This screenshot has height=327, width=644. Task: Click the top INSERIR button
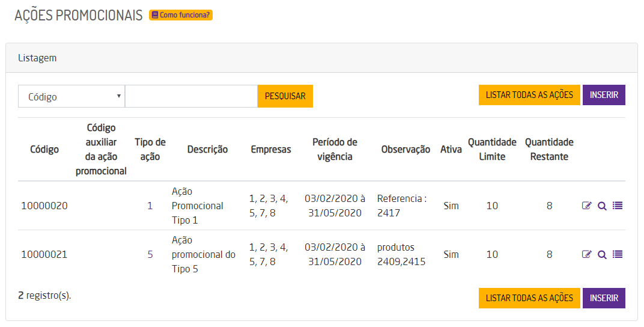[604, 95]
